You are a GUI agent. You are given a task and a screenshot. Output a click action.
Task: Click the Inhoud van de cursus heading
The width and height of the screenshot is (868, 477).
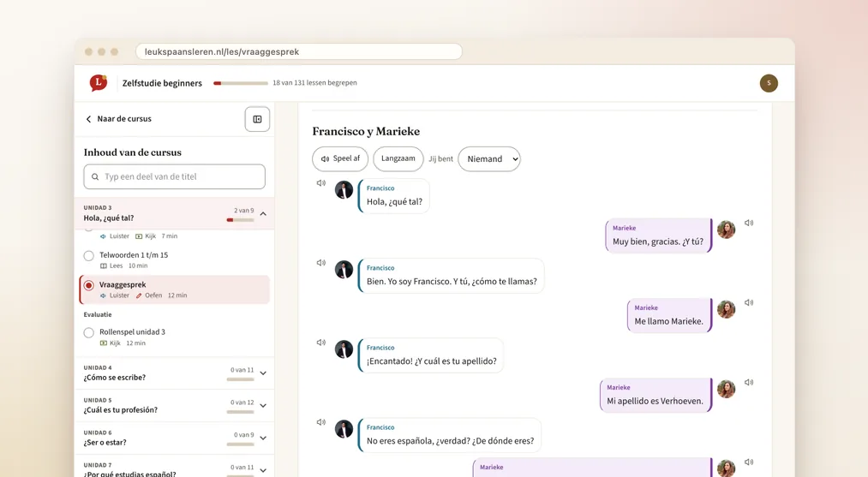(x=132, y=152)
